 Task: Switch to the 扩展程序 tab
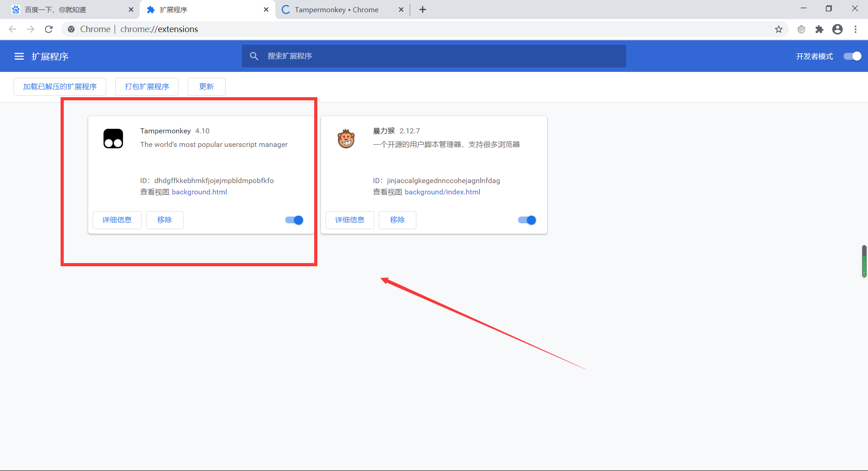(208, 9)
